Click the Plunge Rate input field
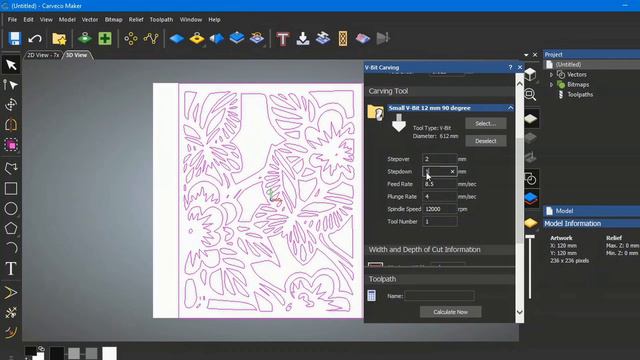 [440, 196]
